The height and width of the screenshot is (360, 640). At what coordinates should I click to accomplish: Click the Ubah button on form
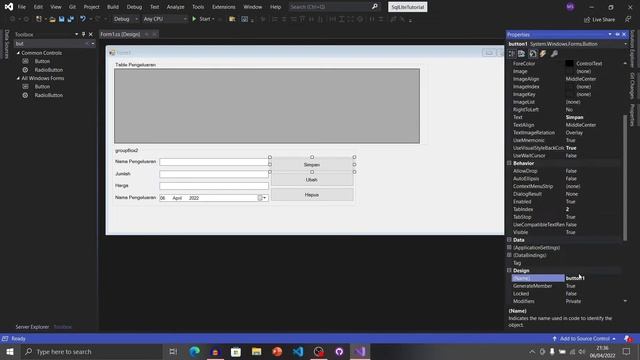(312, 180)
